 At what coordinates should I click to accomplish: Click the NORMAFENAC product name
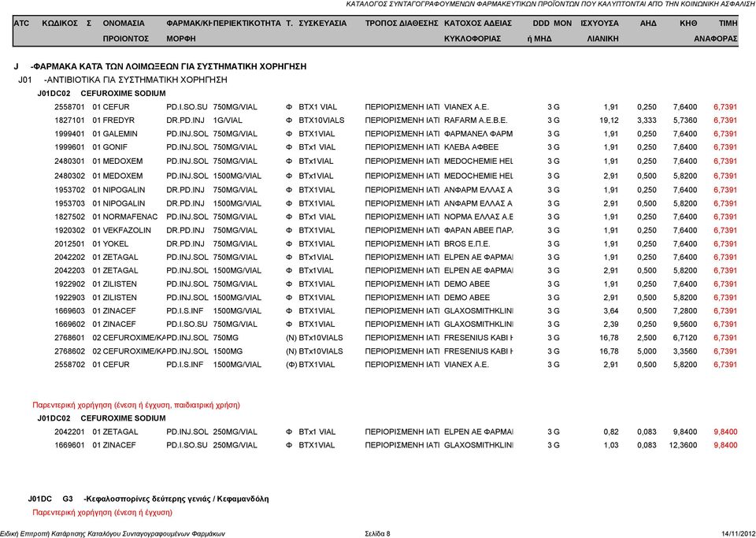tap(130, 217)
